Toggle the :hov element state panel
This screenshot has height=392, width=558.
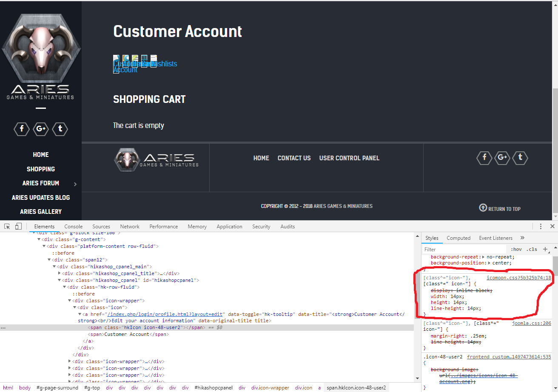516,249
